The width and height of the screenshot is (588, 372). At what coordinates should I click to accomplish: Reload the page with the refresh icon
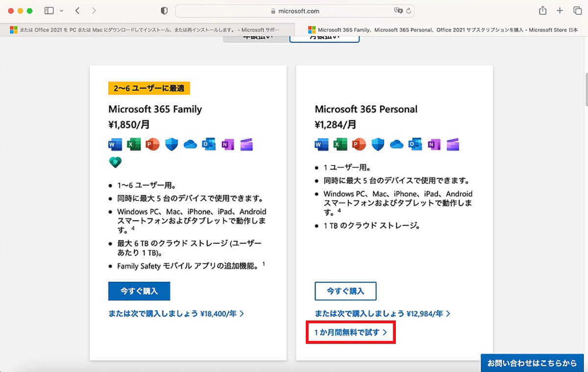pyautogui.click(x=408, y=10)
